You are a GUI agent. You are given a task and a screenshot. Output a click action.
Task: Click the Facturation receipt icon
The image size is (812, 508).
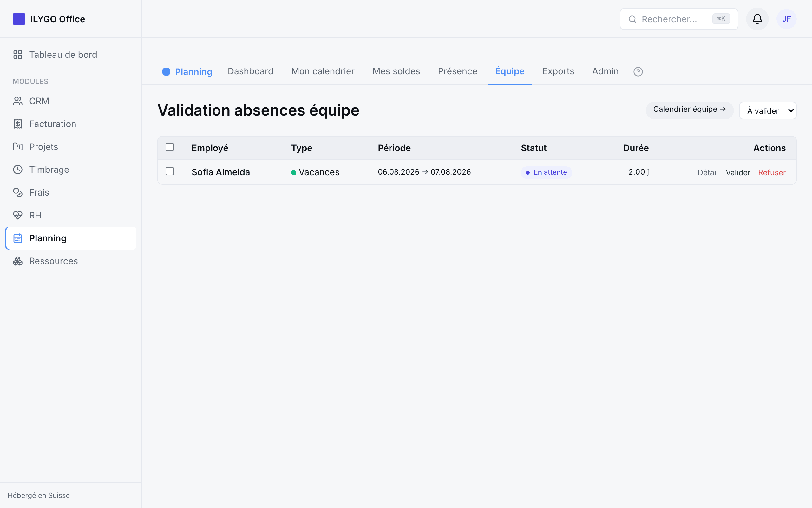[18, 124]
